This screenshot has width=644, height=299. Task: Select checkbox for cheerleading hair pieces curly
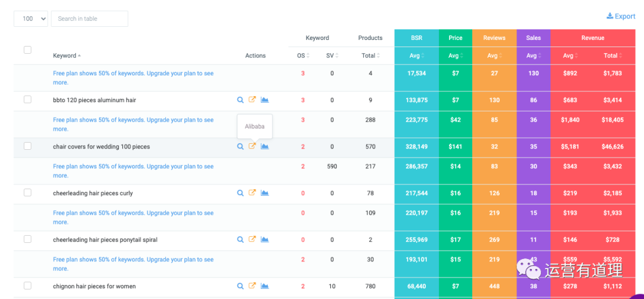[27, 193]
